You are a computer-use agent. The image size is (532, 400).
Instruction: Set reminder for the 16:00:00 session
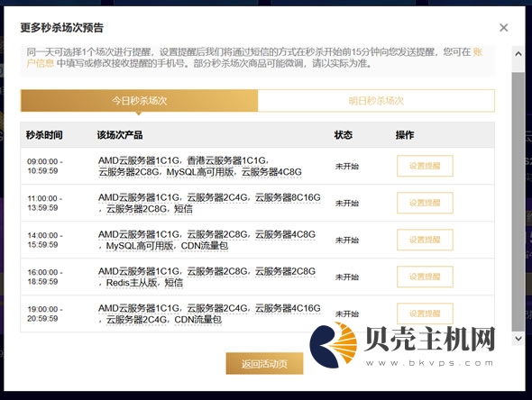click(425, 277)
